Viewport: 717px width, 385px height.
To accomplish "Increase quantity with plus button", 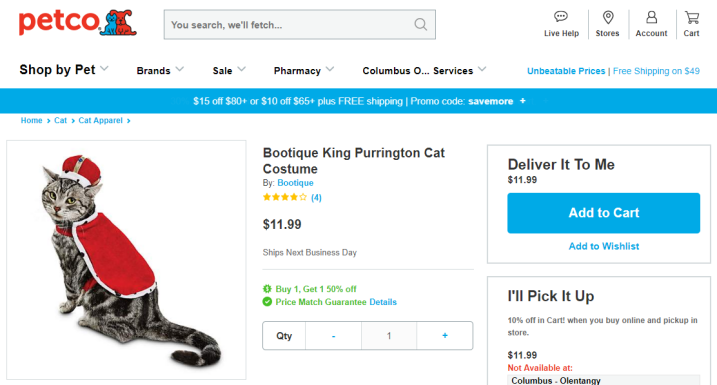I will click(x=444, y=336).
